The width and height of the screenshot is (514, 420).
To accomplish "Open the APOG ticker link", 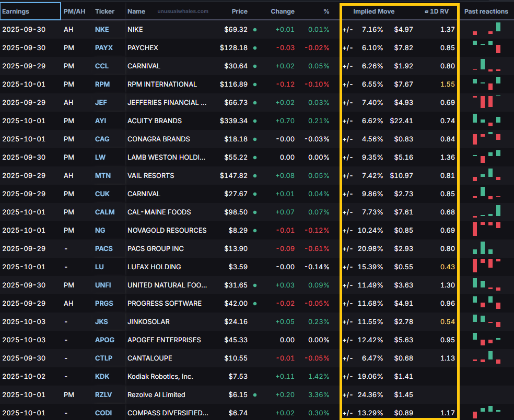I will 104,340.
